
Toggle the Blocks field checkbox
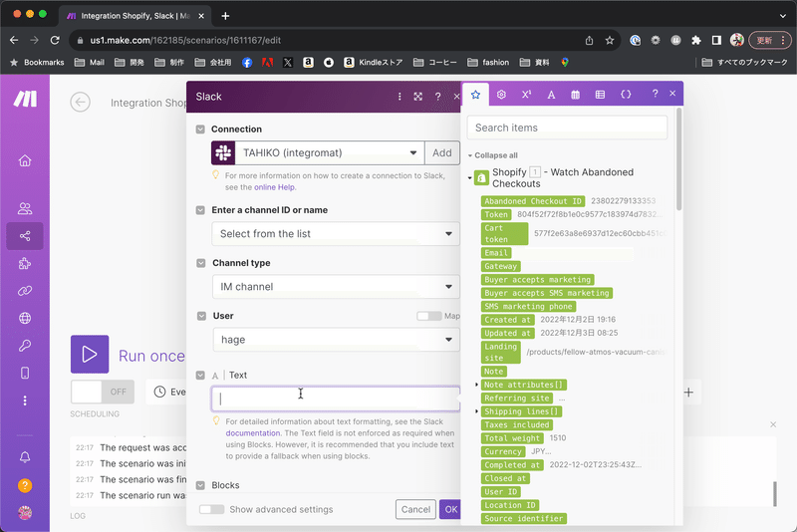(x=200, y=485)
